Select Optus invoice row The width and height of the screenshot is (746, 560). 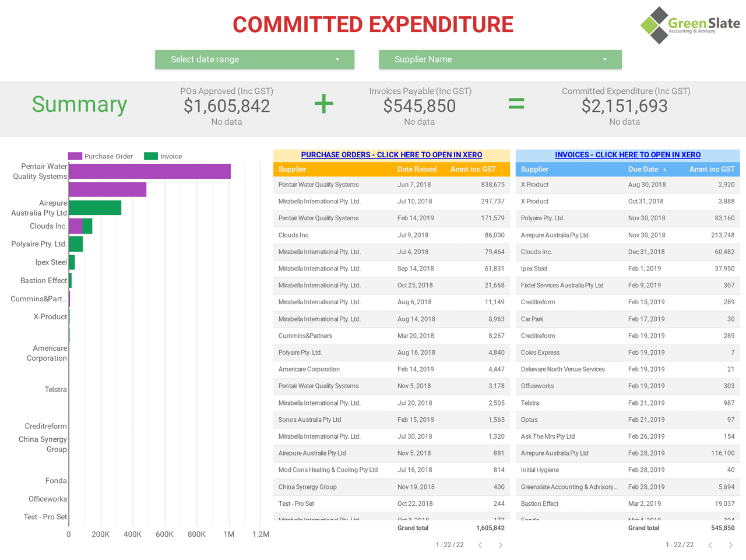tap(628, 420)
